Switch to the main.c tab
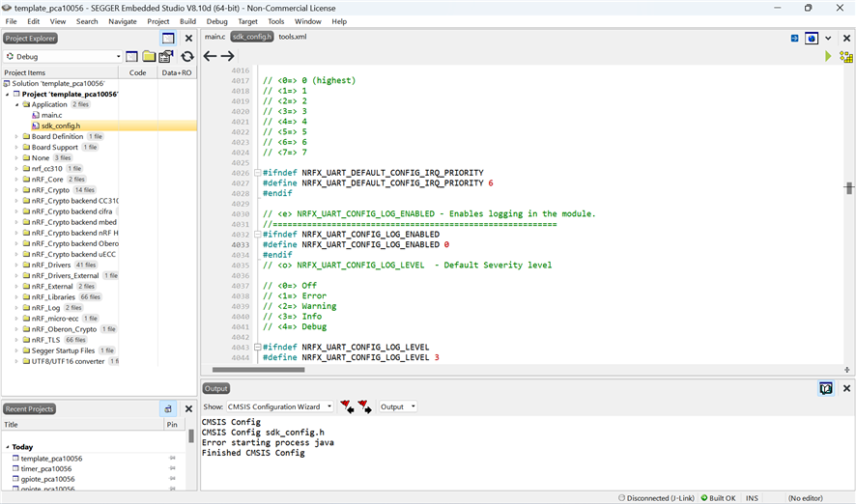This screenshot has height=504, width=856. (214, 37)
